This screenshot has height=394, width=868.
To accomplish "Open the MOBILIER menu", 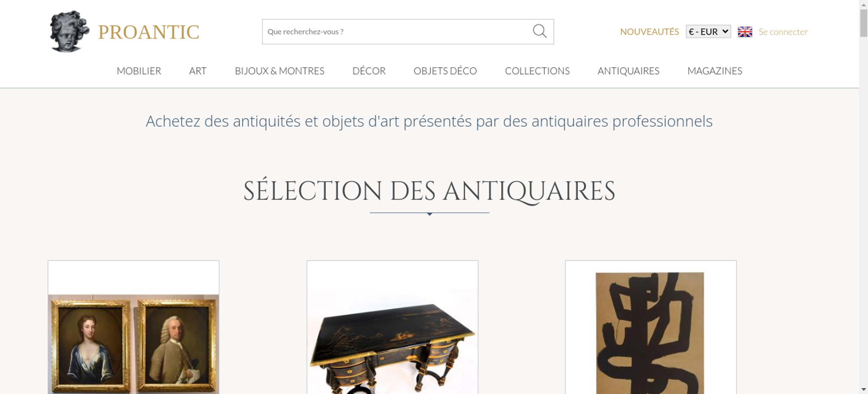I will point(139,71).
